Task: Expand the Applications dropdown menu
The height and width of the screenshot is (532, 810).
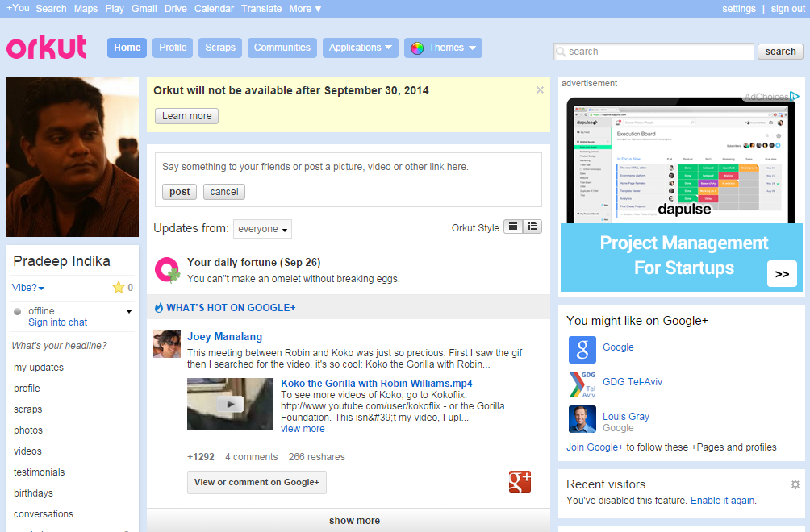Action: (x=361, y=48)
